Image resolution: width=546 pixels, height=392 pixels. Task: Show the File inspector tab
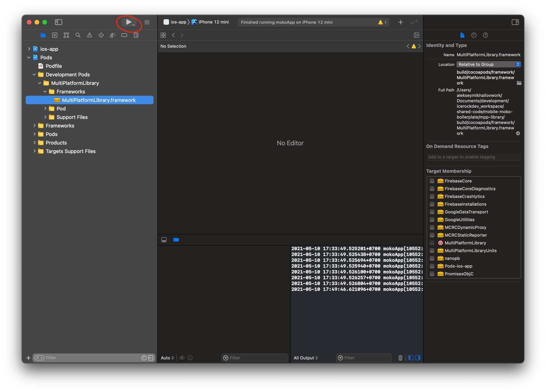[x=462, y=35]
